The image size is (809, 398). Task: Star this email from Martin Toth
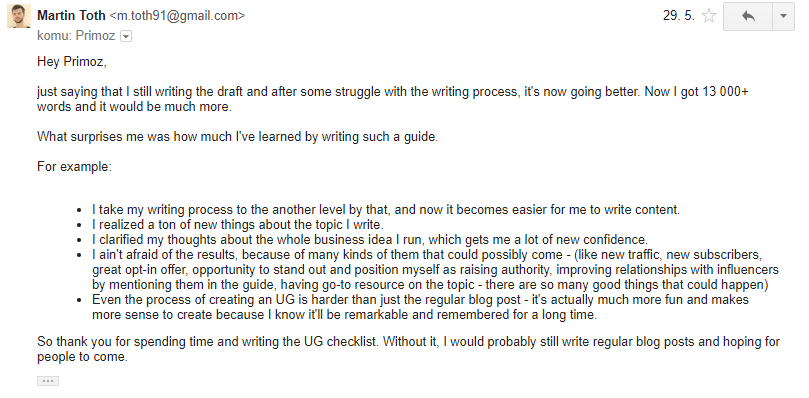709,16
